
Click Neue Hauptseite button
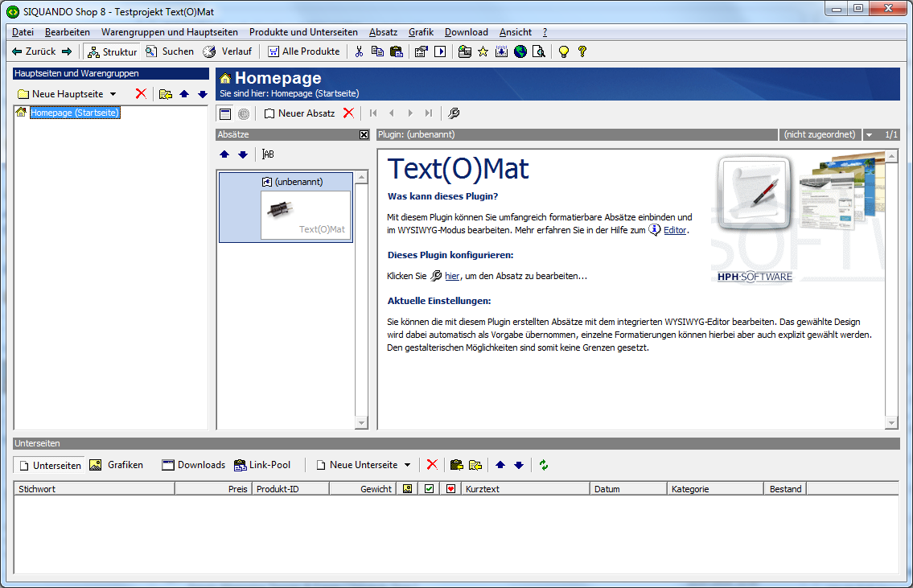(x=60, y=94)
